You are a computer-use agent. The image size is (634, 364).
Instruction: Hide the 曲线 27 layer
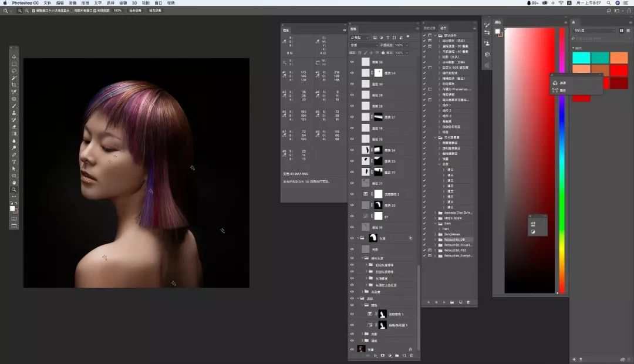(352, 117)
